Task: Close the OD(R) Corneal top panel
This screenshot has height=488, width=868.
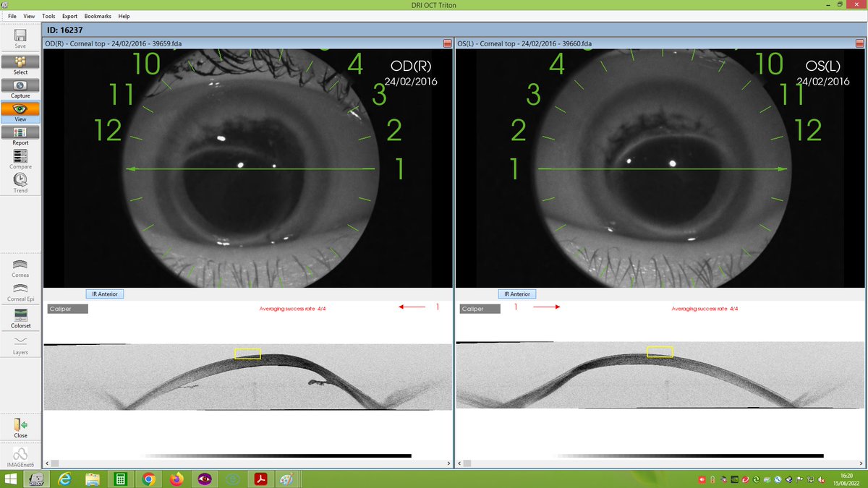Action: [448, 43]
